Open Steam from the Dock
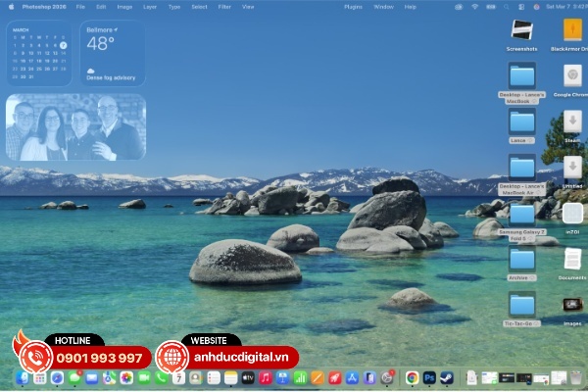This screenshot has width=588, height=392. (446, 378)
